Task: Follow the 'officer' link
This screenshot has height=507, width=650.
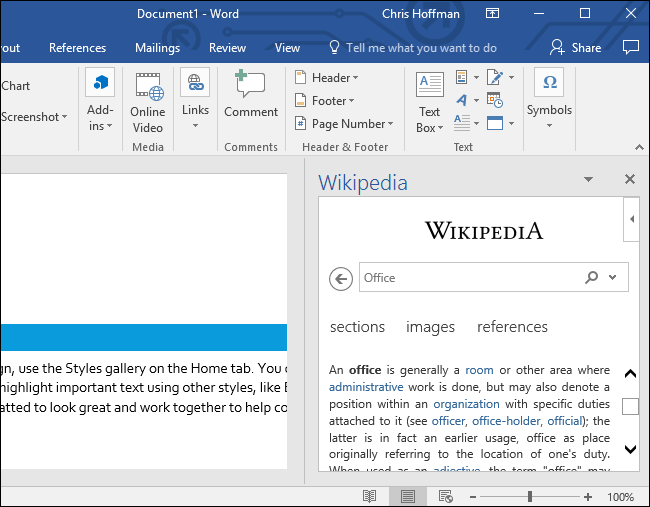Action: (448, 421)
